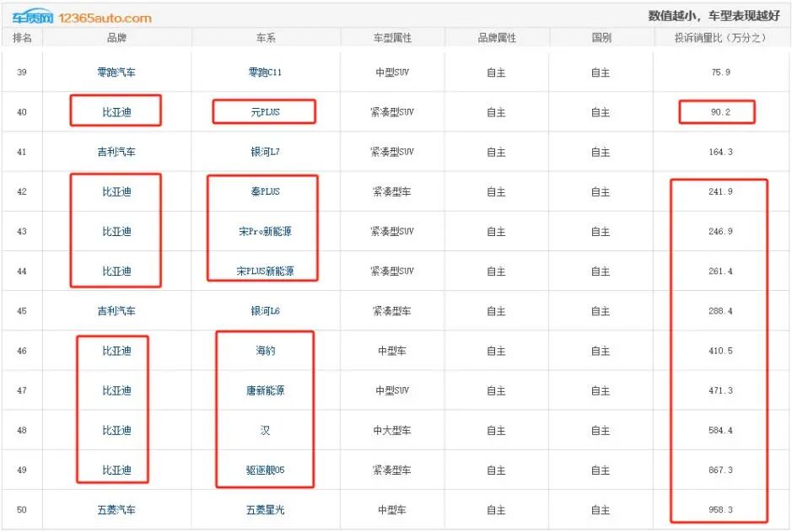Open the 元PLUS model link
Screen dimensions: 792x532
click(265, 112)
